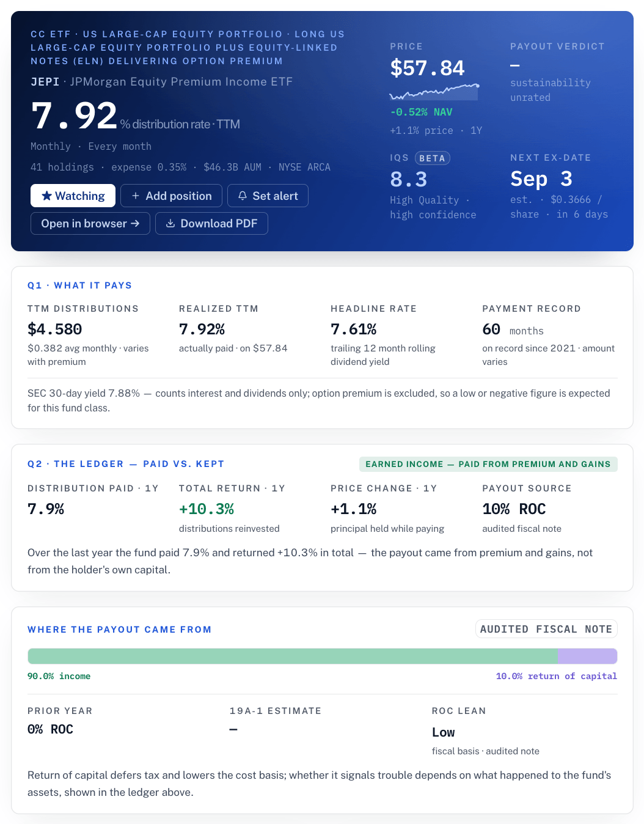644x824 pixels.
Task: Click 'sustainability unrated' payout verdict text
Action: (x=551, y=90)
